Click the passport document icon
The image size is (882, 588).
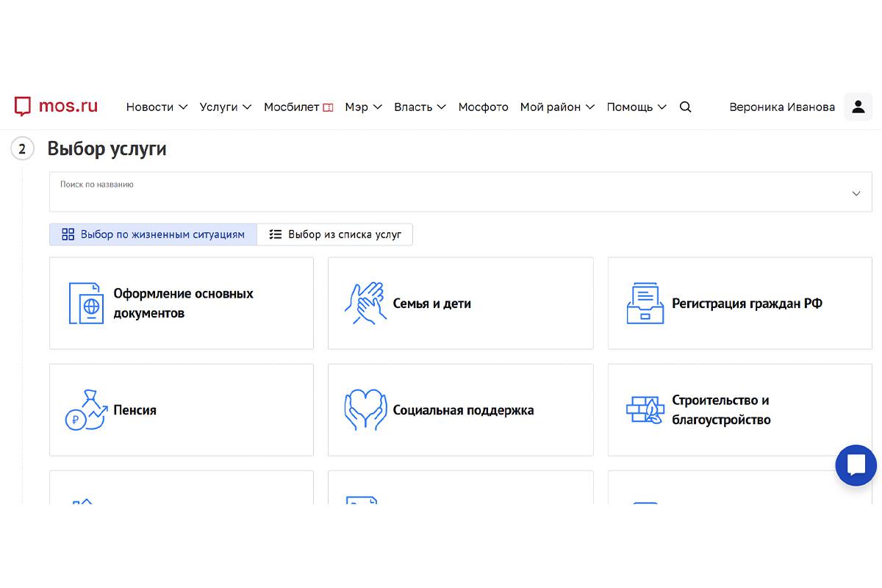click(x=85, y=303)
